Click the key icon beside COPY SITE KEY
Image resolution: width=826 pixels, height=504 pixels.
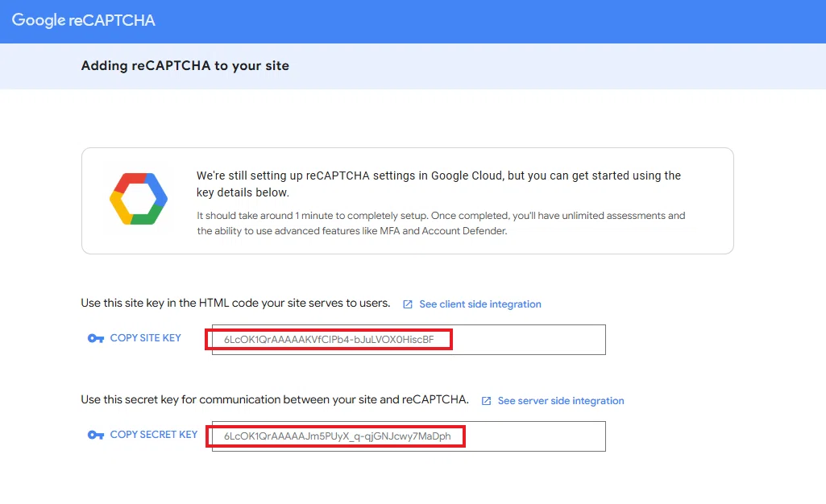point(96,338)
